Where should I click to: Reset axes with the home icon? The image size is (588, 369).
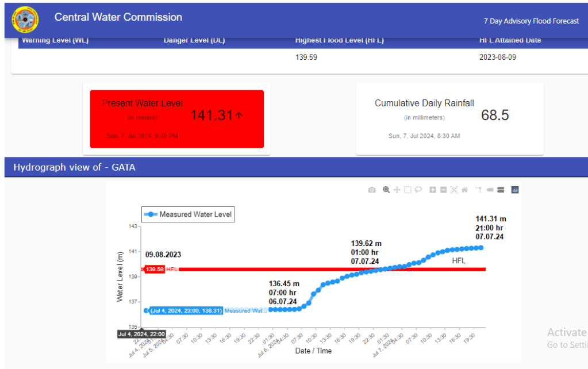pos(464,190)
